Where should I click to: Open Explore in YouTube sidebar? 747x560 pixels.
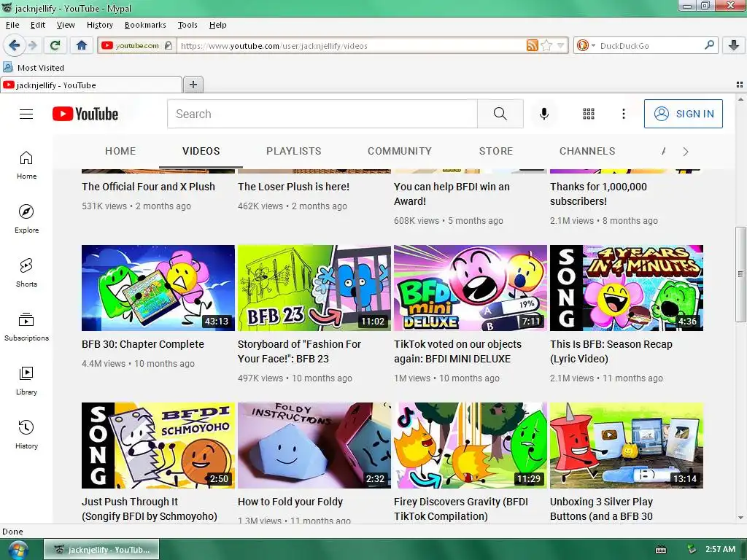coord(26,219)
